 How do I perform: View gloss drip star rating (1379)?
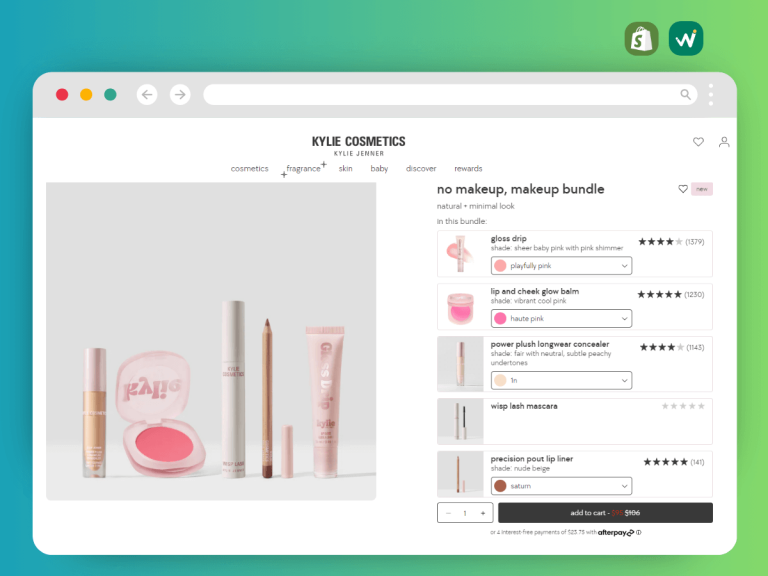671,241
